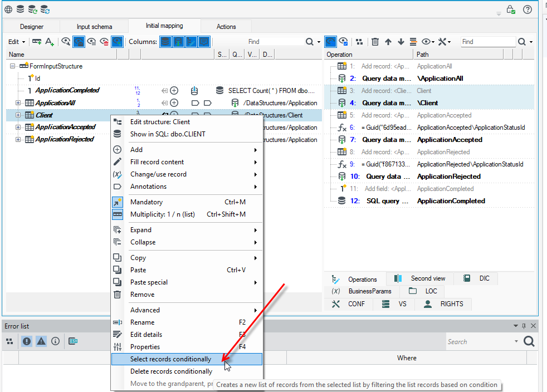
Task: Click the plus circle icon in ApplicationCompleted row
Action: click(174, 91)
